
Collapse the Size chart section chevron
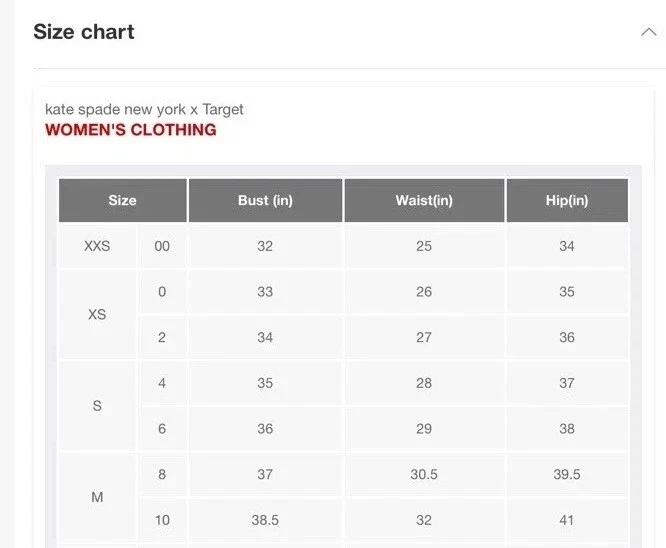pos(647,32)
